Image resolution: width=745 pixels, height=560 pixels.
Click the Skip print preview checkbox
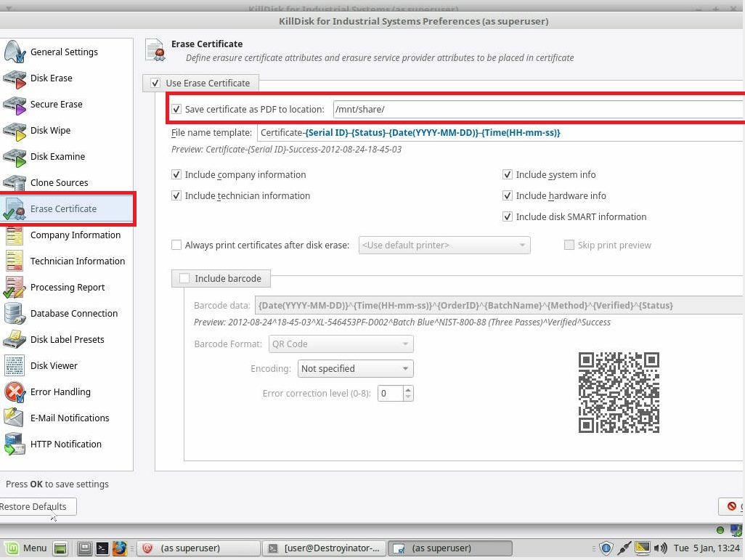569,245
